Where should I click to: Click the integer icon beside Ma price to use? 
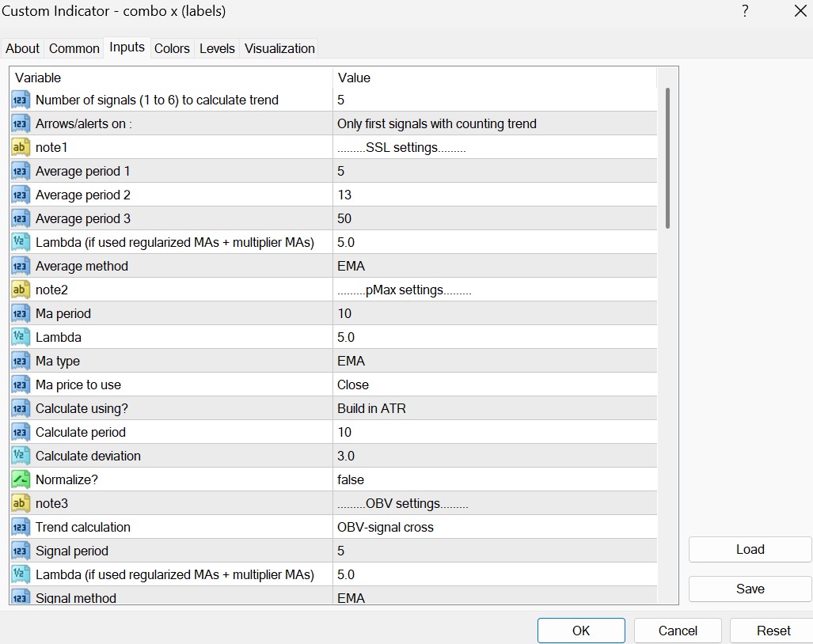click(x=21, y=385)
